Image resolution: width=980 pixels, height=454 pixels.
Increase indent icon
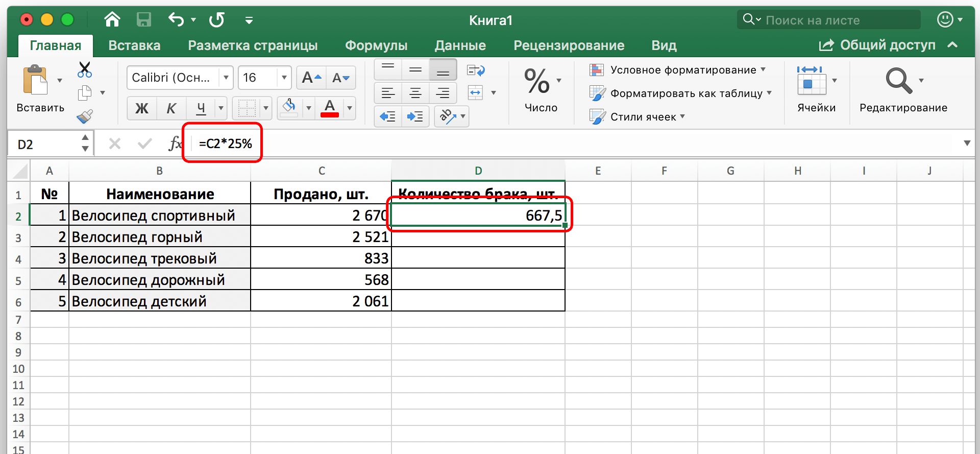[x=415, y=116]
